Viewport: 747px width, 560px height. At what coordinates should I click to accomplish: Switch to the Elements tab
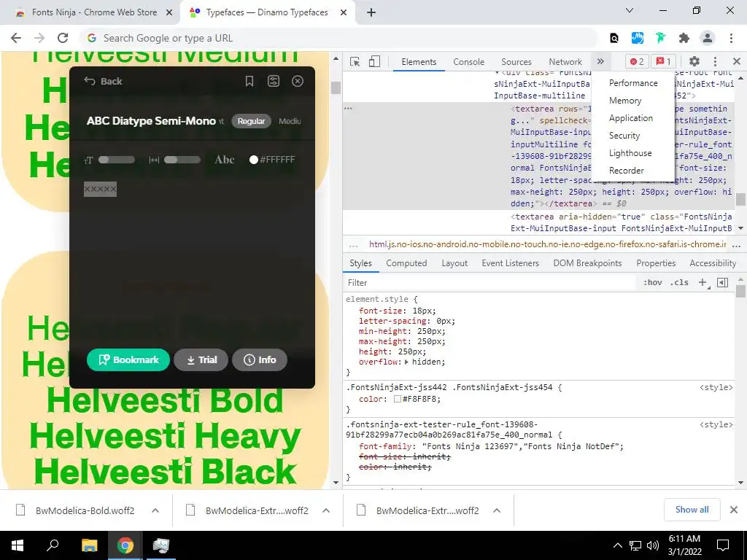(x=419, y=62)
